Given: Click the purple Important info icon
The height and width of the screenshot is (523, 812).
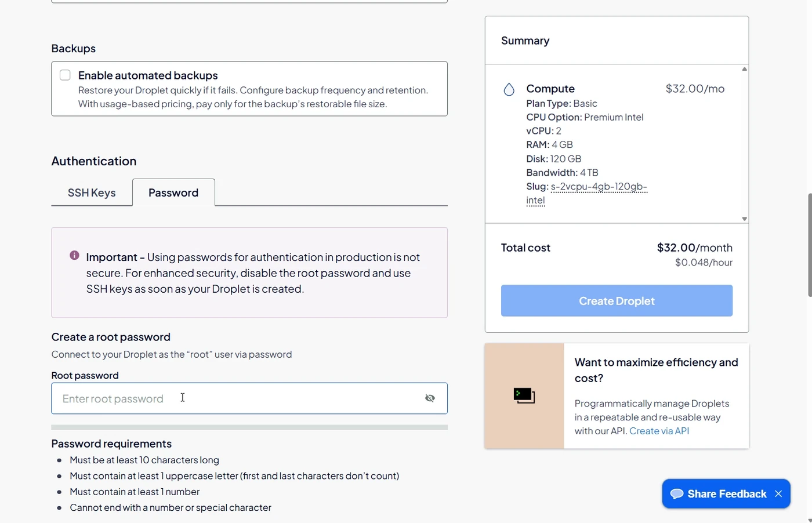Looking at the screenshot, I should 74,255.
